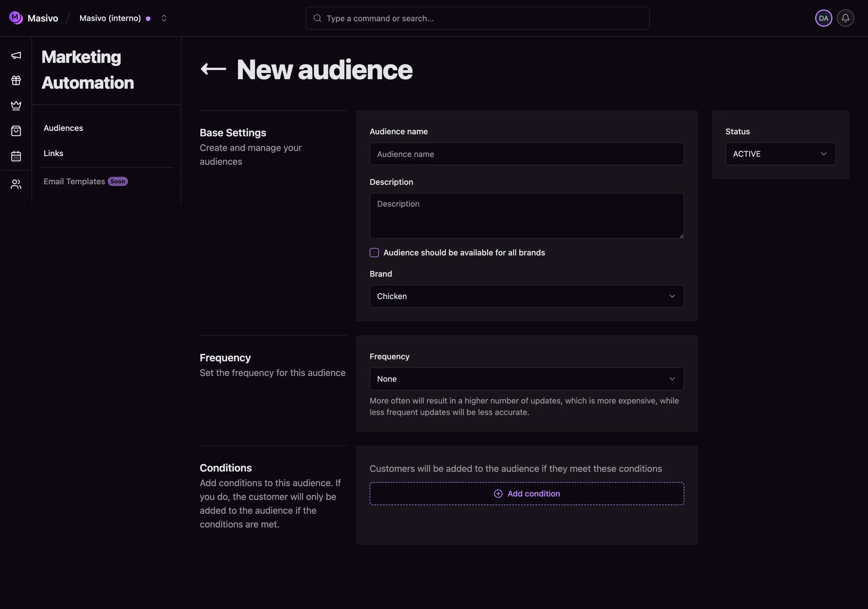
Task: Select the crown tiers sidebar icon
Action: click(x=16, y=105)
